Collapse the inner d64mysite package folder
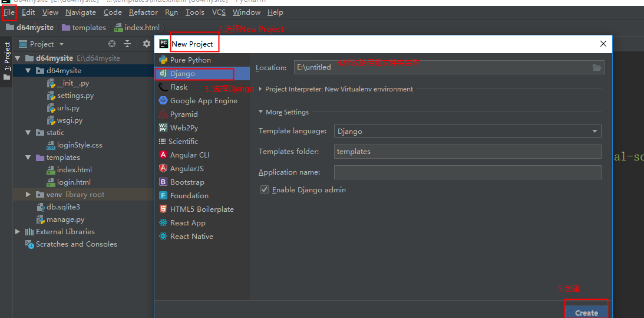644x318 pixels. [x=28, y=71]
